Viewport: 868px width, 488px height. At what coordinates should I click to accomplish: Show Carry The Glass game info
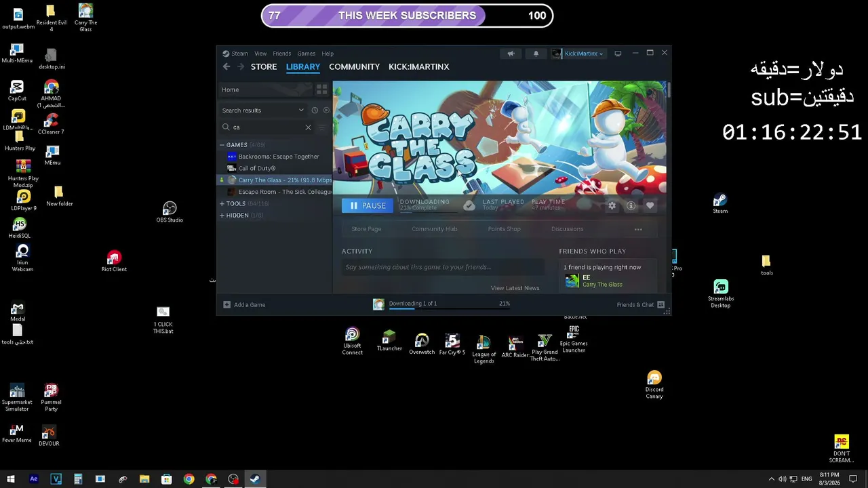[x=631, y=205]
